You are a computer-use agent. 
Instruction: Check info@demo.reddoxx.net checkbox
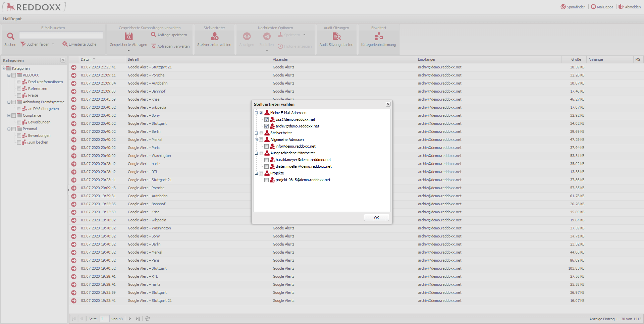pos(267,146)
